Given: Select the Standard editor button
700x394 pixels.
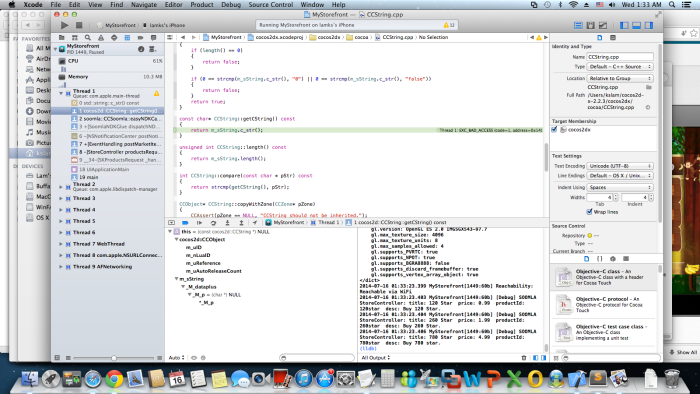Looking at the screenshot, I should coord(578,25).
